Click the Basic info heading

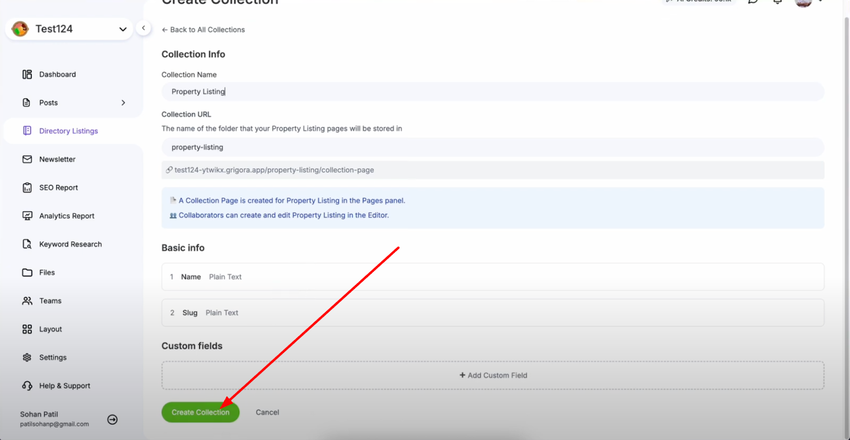(x=183, y=248)
